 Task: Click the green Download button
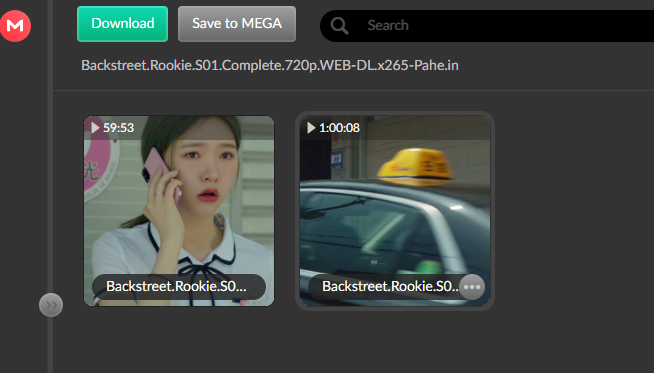(x=123, y=24)
